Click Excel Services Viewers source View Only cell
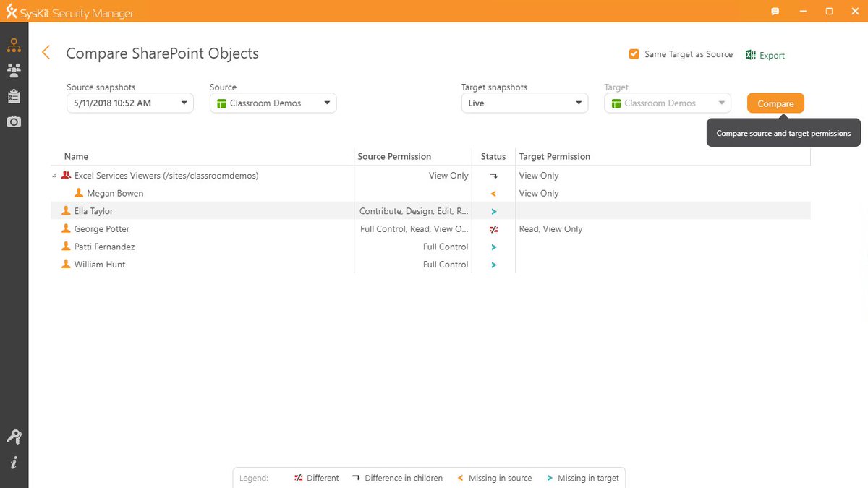Image resolution: width=868 pixels, height=488 pixels. pos(448,175)
